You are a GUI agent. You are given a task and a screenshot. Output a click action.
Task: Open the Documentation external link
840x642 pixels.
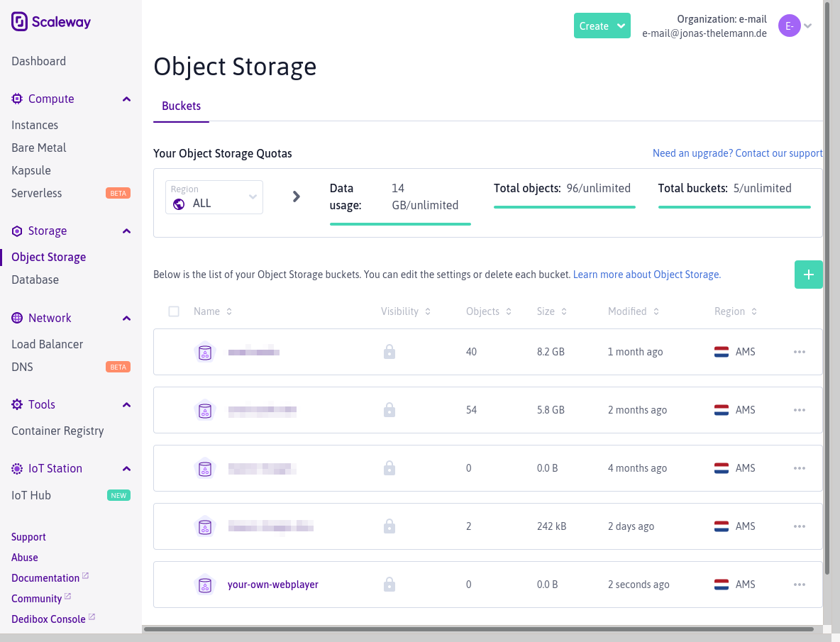pos(50,577)
